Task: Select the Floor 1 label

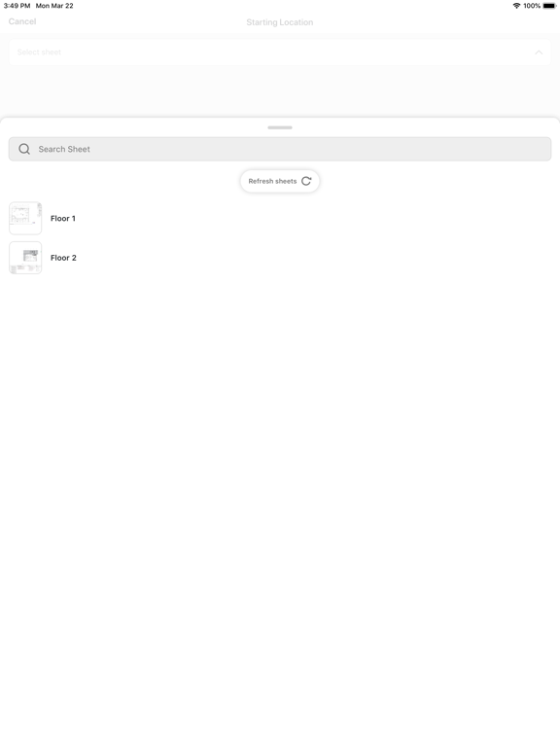Action: (63, 218)
